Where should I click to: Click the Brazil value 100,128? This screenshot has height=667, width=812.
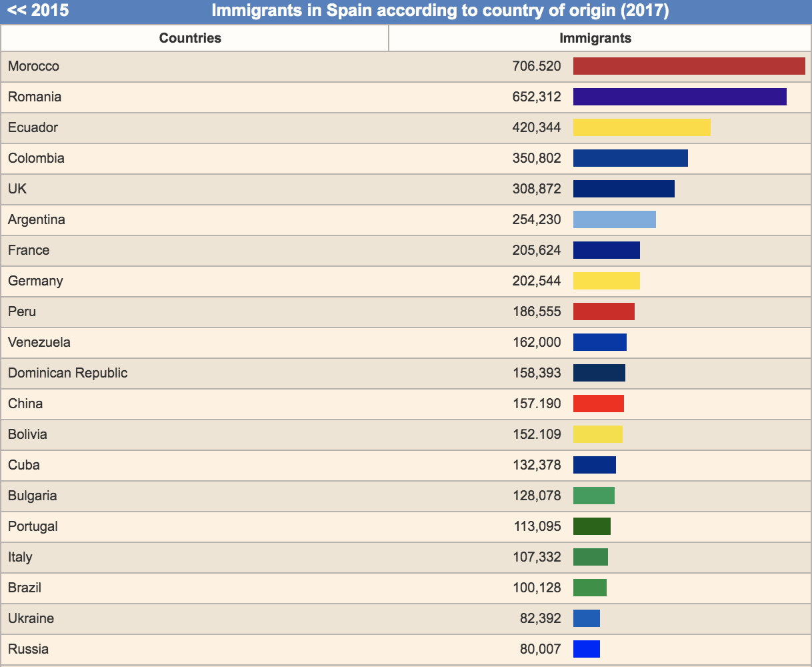click(537, 588)
